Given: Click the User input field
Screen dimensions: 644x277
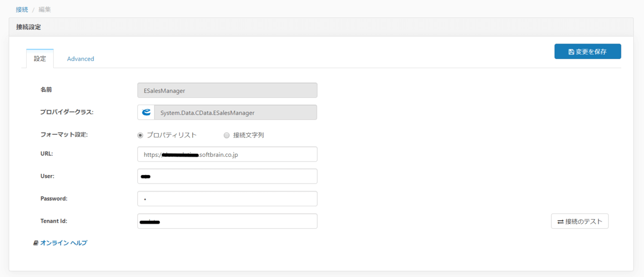Looking at the screenshot, I should pyautogui.click(x=228, y=176).
